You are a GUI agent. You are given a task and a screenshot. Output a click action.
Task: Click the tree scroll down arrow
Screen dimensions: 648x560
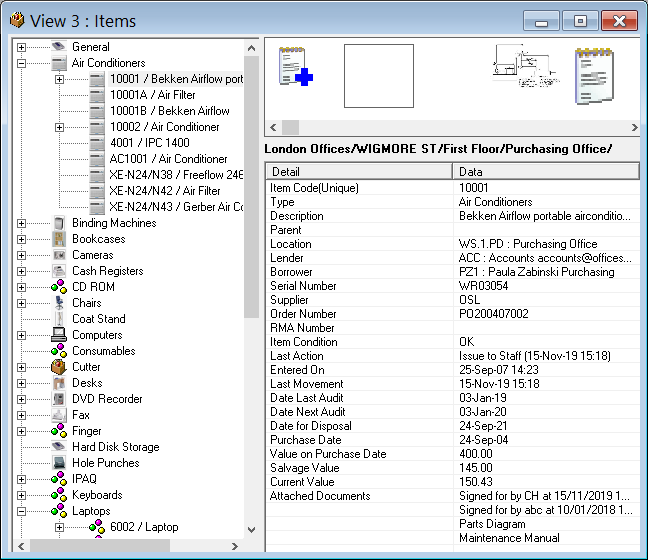click(x=251, y=530)
